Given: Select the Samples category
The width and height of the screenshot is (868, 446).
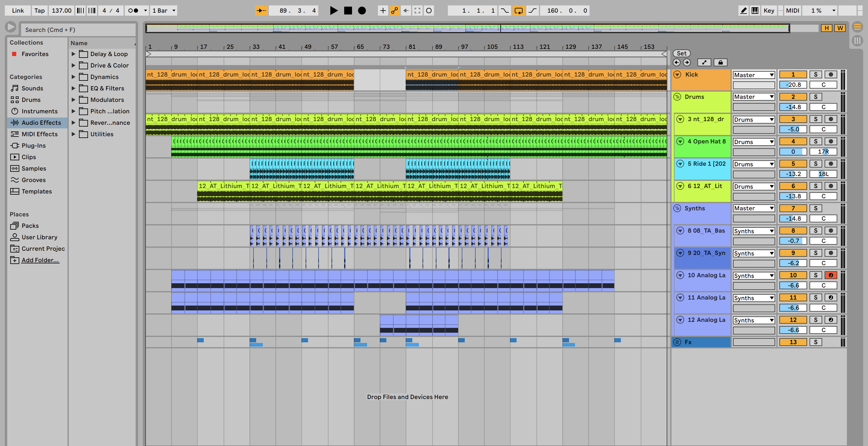Looking at the screenshot, I should pos(34,168).
